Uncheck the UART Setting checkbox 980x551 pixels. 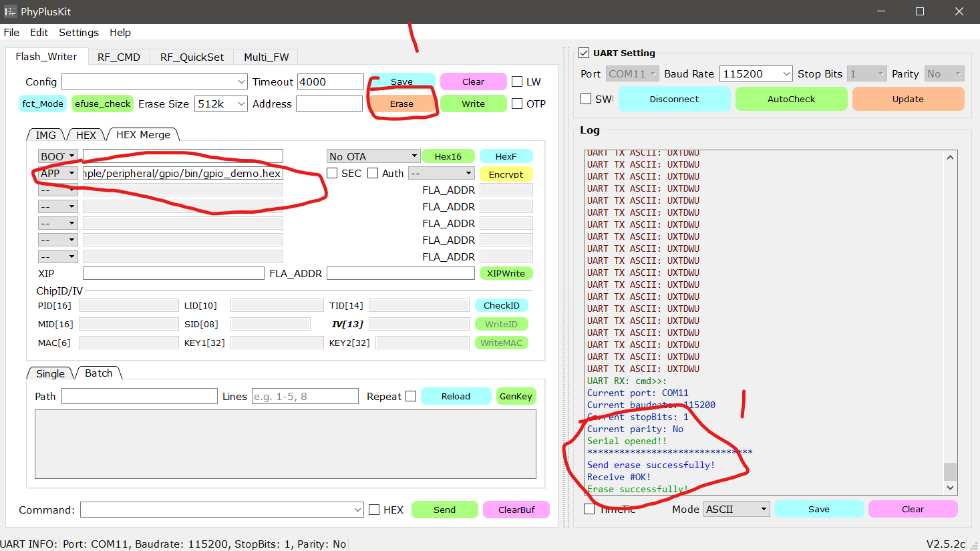point(584,53)
